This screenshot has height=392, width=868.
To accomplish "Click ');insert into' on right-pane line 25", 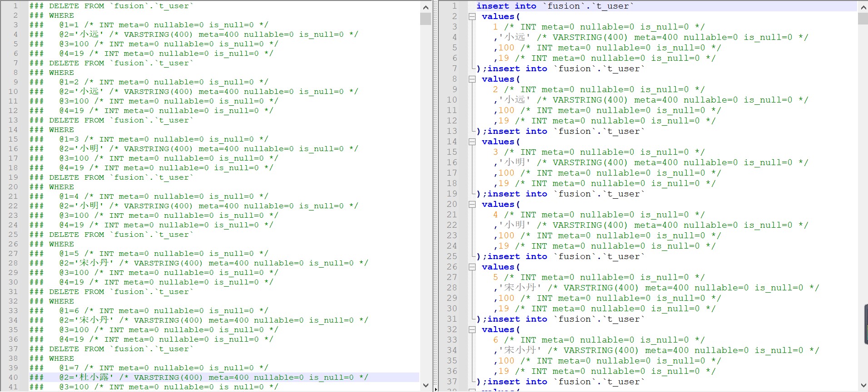I will tap(512, 256).
